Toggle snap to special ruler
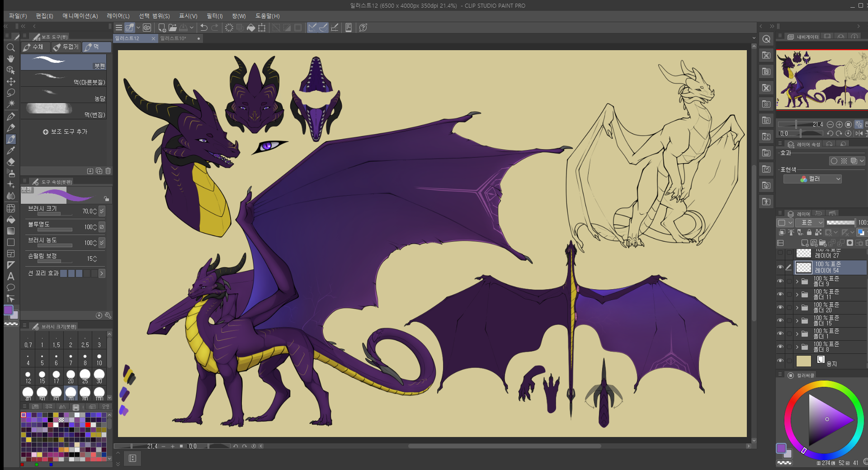868x470 pixels. click(x=323, y=28)
